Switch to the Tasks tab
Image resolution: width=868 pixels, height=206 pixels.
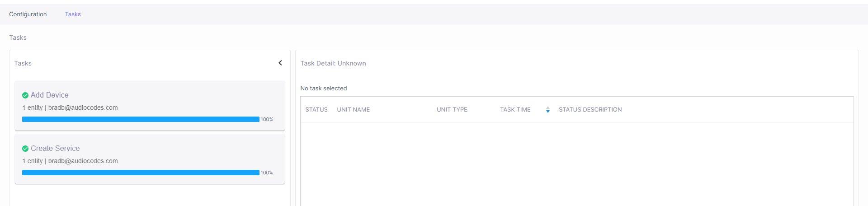pyautogui.click(x=73, y=14)
